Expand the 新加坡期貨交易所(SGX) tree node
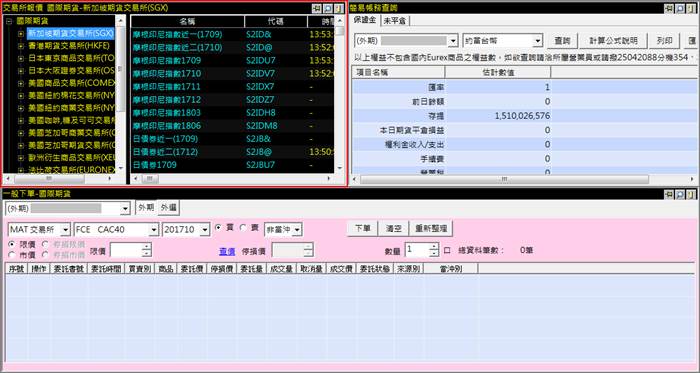The image size is (700, 373). click(21, 33)
